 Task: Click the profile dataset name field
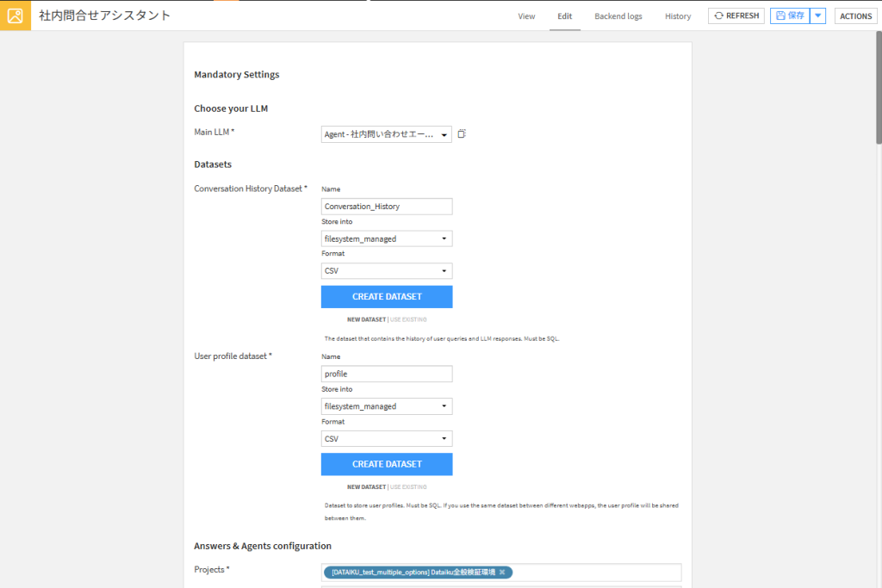point(386,374)
